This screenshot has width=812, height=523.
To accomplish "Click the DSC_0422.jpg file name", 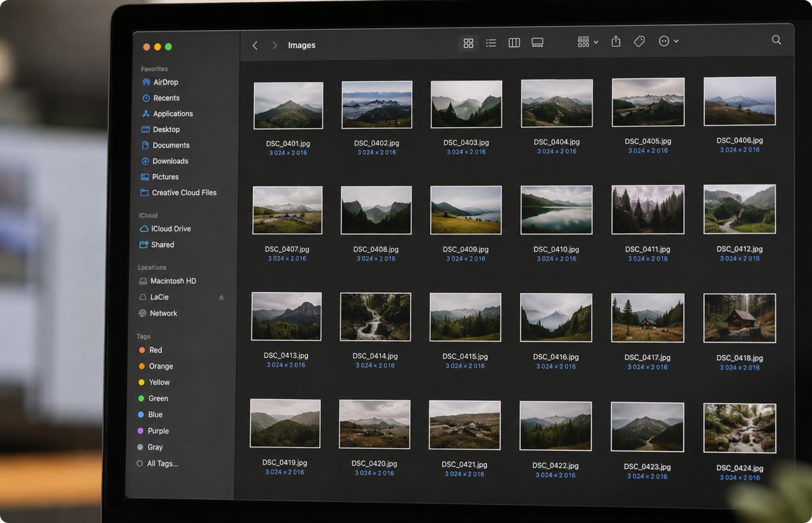I will click(x=555, y=465).
